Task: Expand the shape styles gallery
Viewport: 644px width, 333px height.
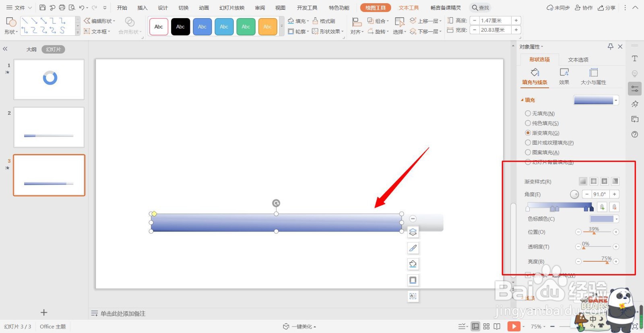Action: (281, 26)
